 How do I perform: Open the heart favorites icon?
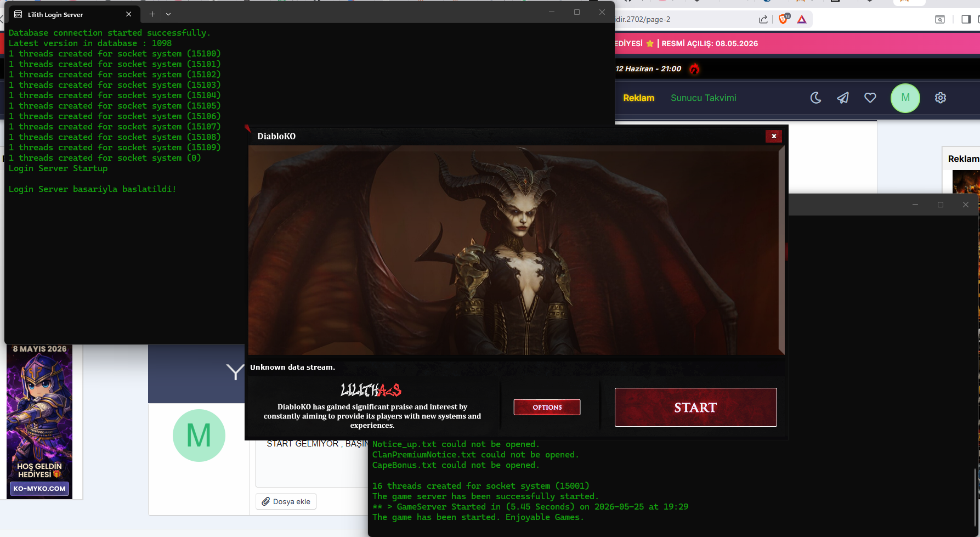pyautogui.click(x=870, y=98)
